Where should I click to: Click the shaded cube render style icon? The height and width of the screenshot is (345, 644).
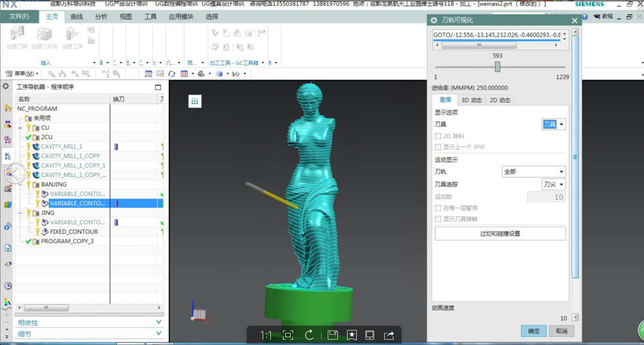[219, 74]
